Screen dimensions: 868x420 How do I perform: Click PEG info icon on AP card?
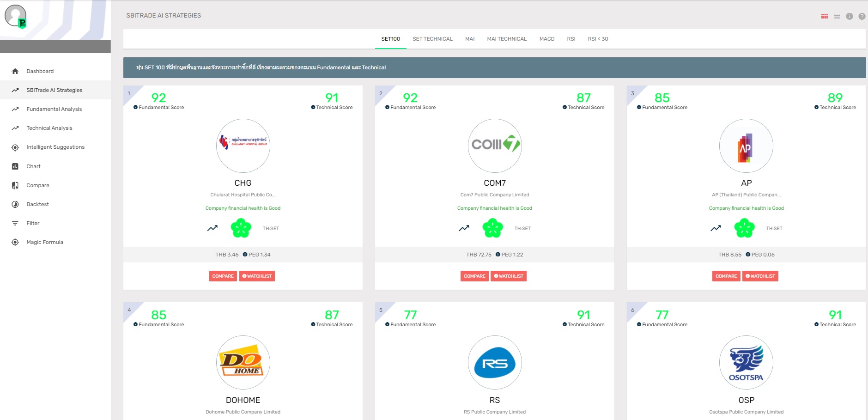tap(748, 255)
